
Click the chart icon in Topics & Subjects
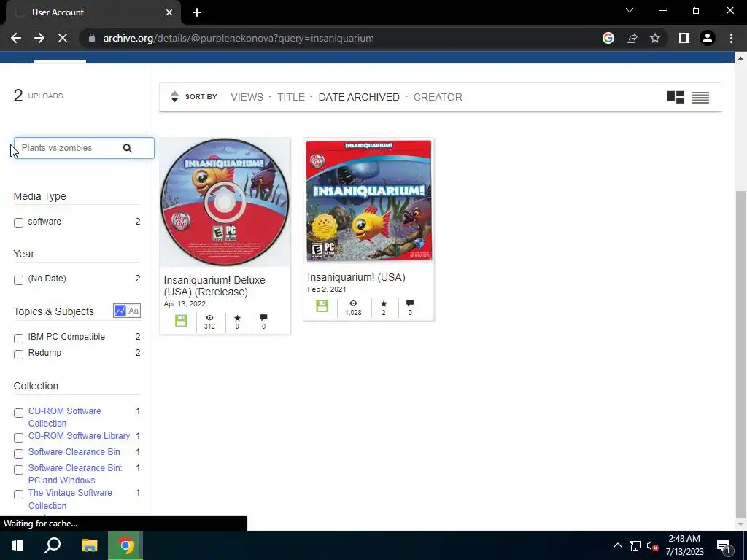(x=120, y=311)
